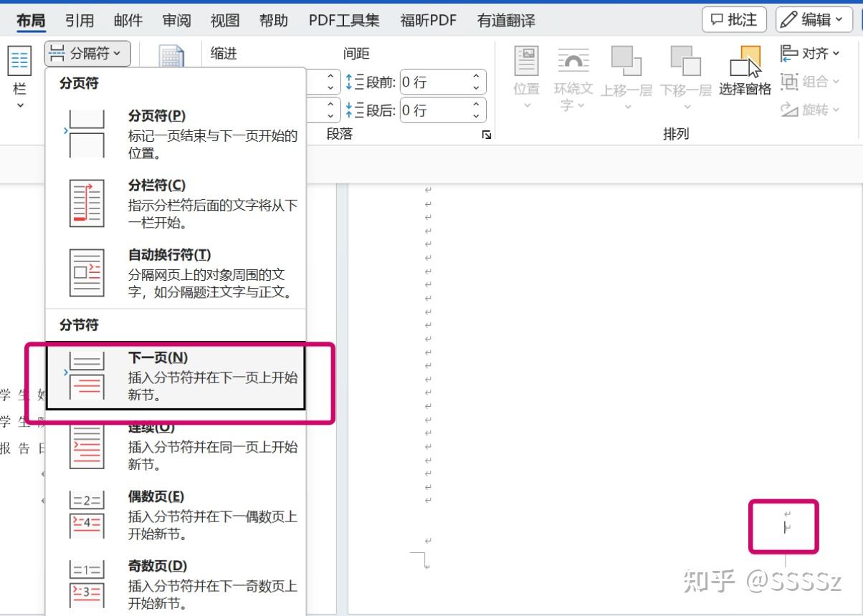Image resolution: width=863 pixels, height=616 pixels.
Task: Open the 环绕文字 wrap text dropdown
Action: tap(573, 78)
